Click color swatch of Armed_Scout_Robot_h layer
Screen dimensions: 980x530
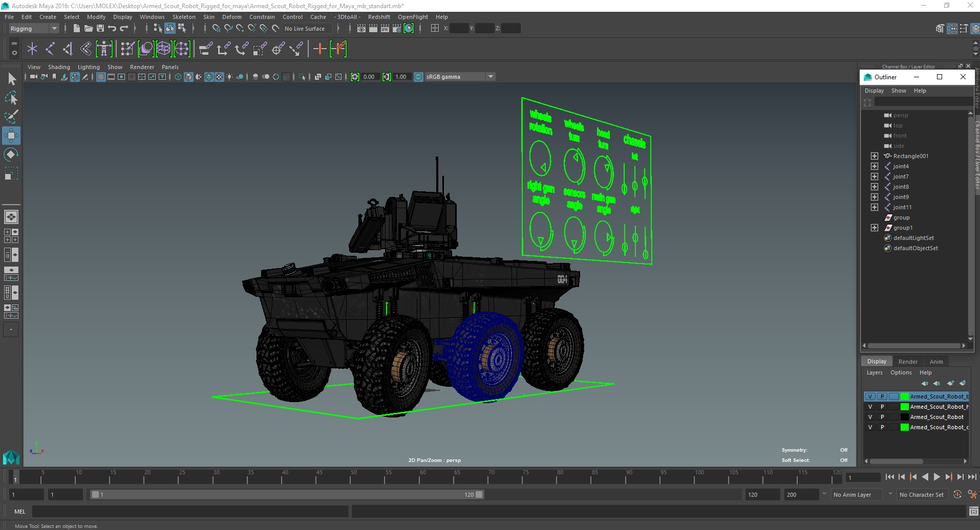coord(905,407)
